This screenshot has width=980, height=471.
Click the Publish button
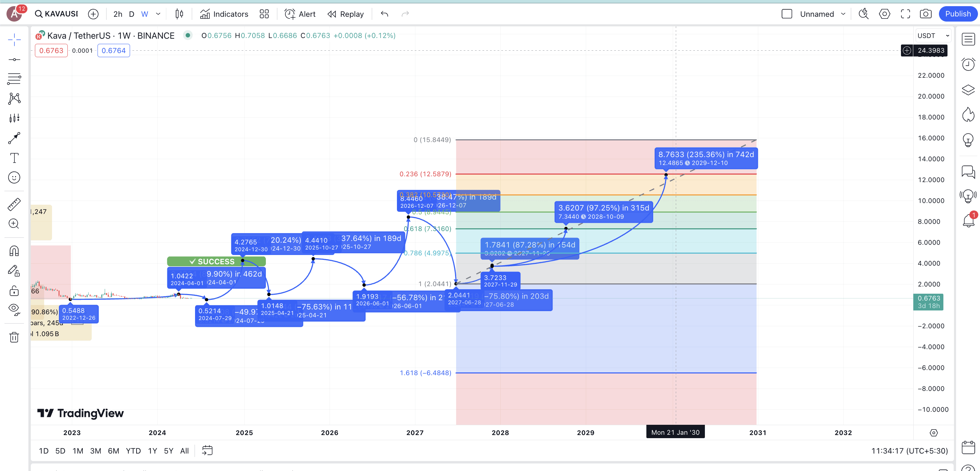coord(957,14)
